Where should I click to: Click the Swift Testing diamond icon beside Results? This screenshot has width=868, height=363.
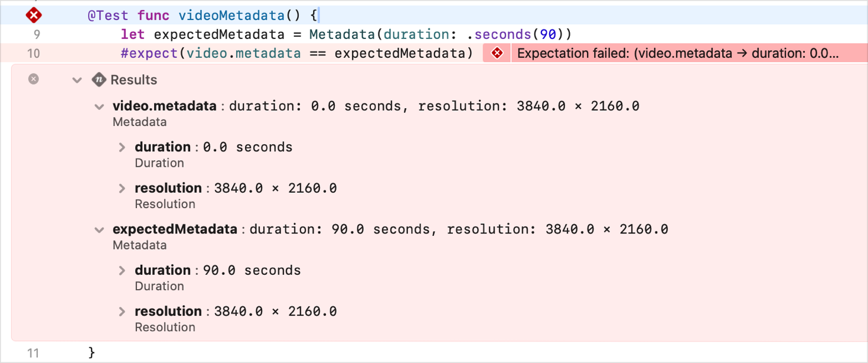pos(99,80)
